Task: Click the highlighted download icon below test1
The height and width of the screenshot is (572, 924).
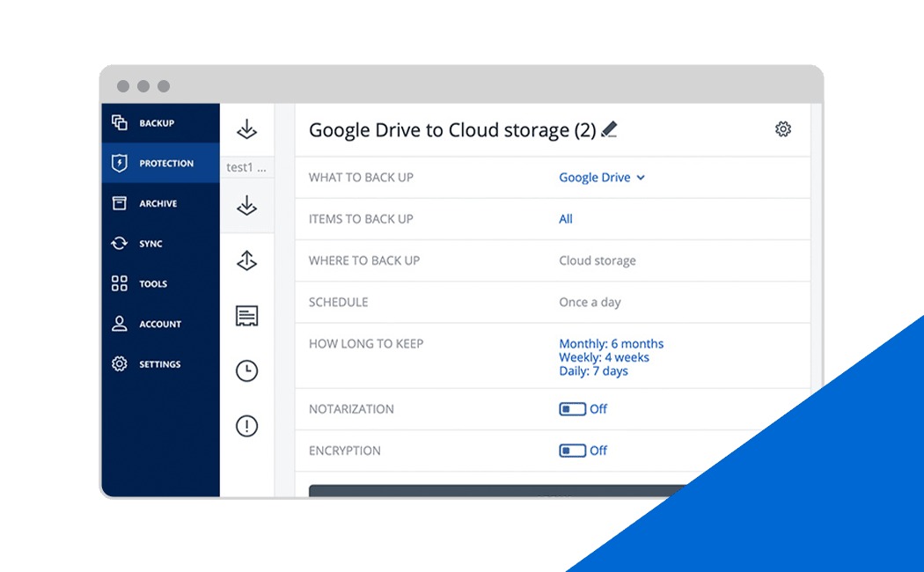Action: point(247,206)
